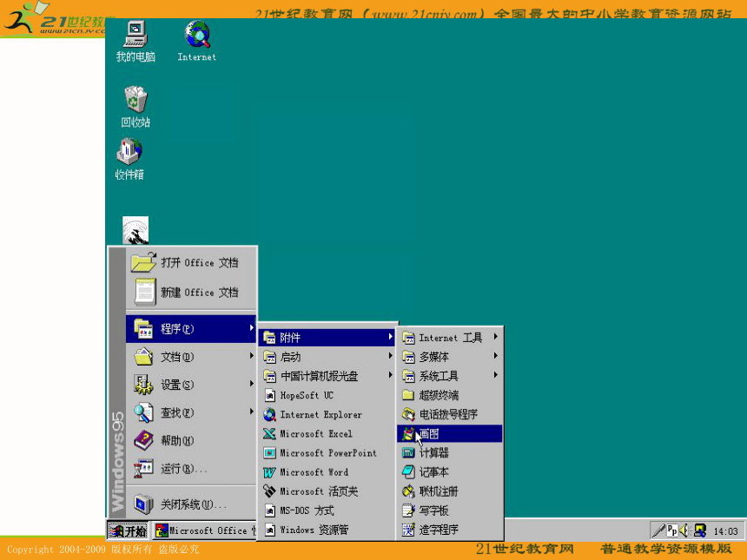
Task: Expand submenu arrow beside 中国计算机报光盘
Action: pos(390,375)
